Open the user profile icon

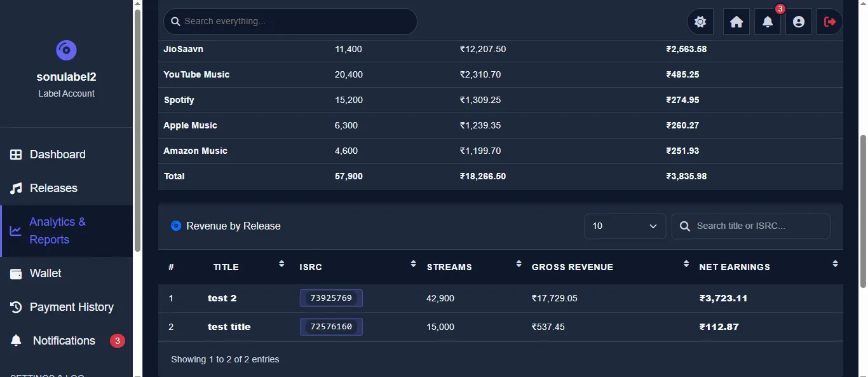point(799,22)
